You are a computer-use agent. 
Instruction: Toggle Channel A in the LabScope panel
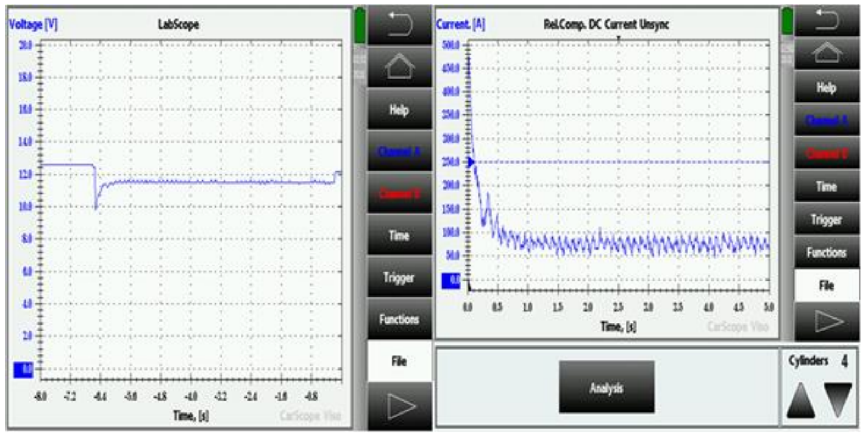point(399,151)
